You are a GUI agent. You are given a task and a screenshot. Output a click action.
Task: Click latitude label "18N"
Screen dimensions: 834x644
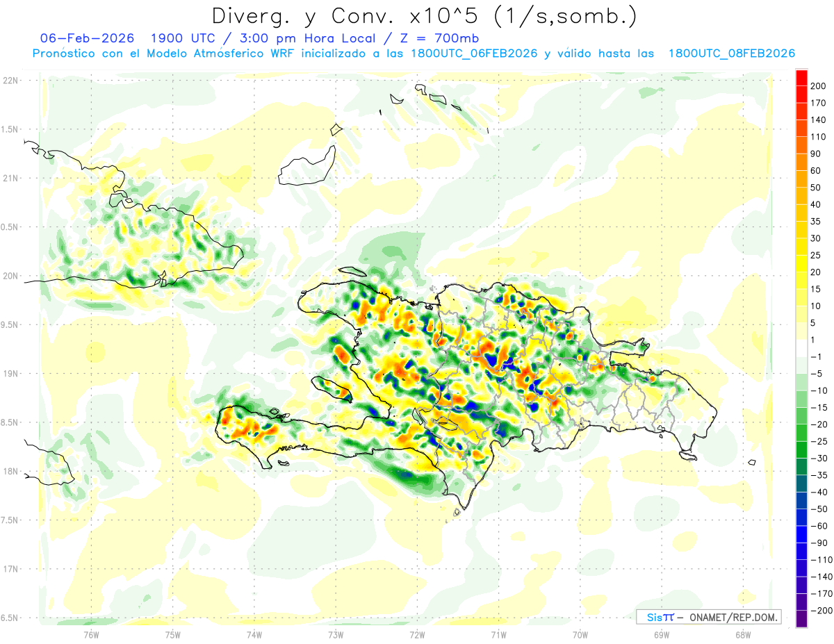tap(10, 472)
